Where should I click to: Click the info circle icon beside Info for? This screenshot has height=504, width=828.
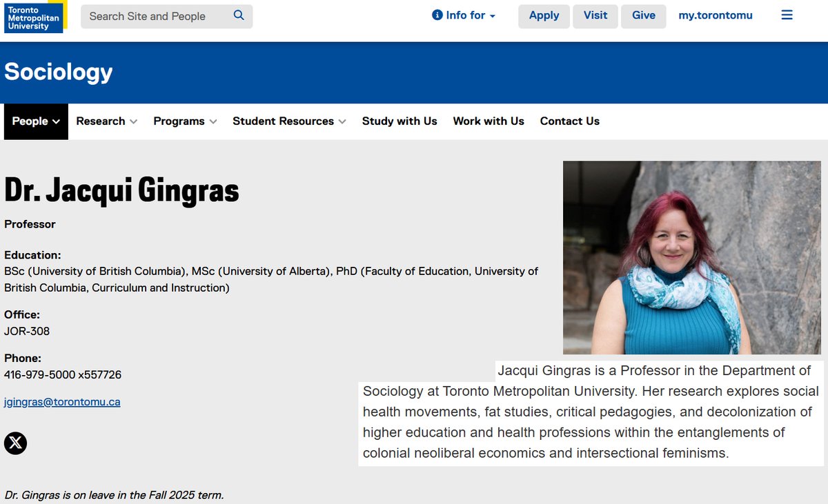tap(437, 15)
